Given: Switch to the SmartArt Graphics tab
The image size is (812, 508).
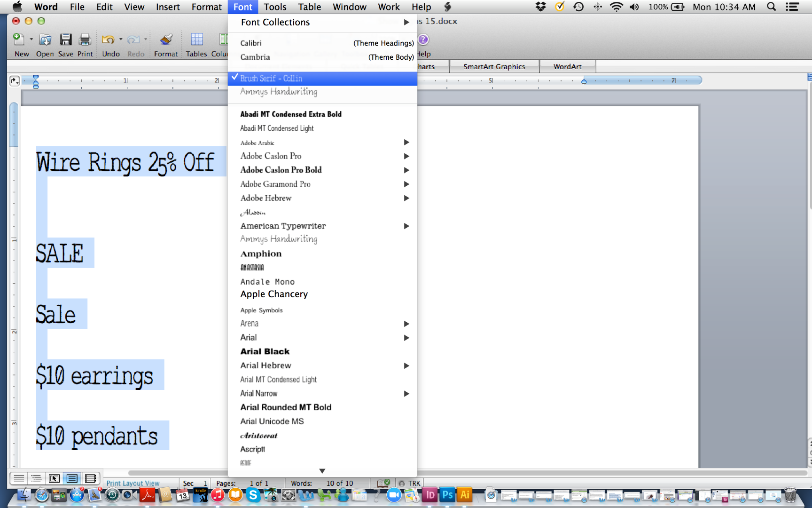Looking at the screenshot, I should pos(494,66).
